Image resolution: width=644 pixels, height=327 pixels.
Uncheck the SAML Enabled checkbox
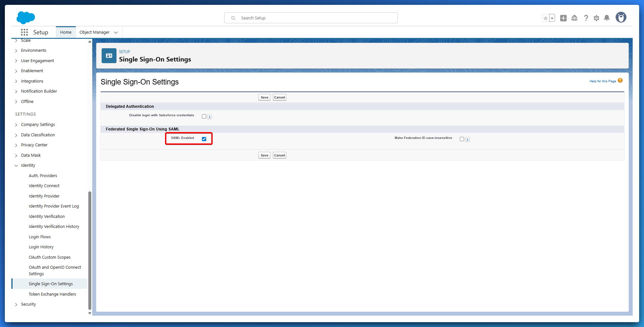click(204, 139)
